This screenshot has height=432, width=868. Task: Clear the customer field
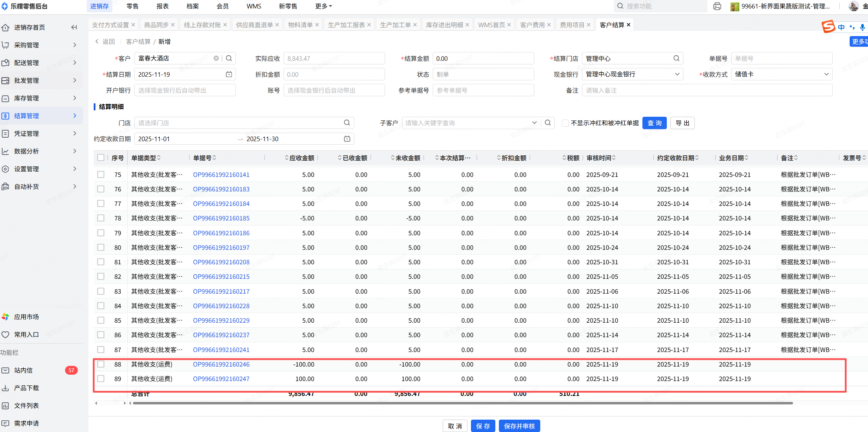pos(216,58)
